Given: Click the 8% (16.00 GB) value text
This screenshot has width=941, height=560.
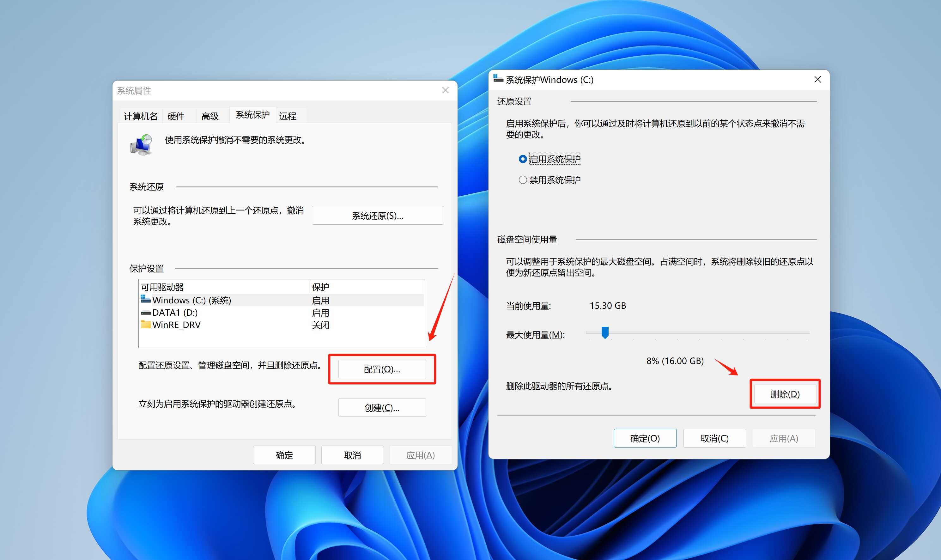Looking at the screenshot, I should (675, 361).
